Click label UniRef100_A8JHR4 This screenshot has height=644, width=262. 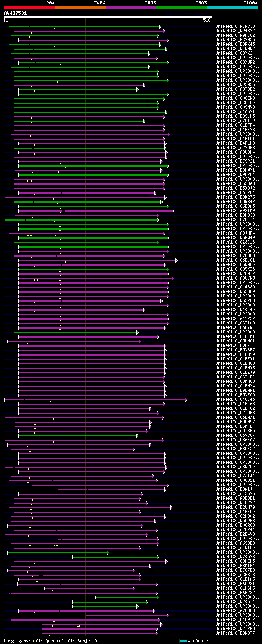point(235,233)
